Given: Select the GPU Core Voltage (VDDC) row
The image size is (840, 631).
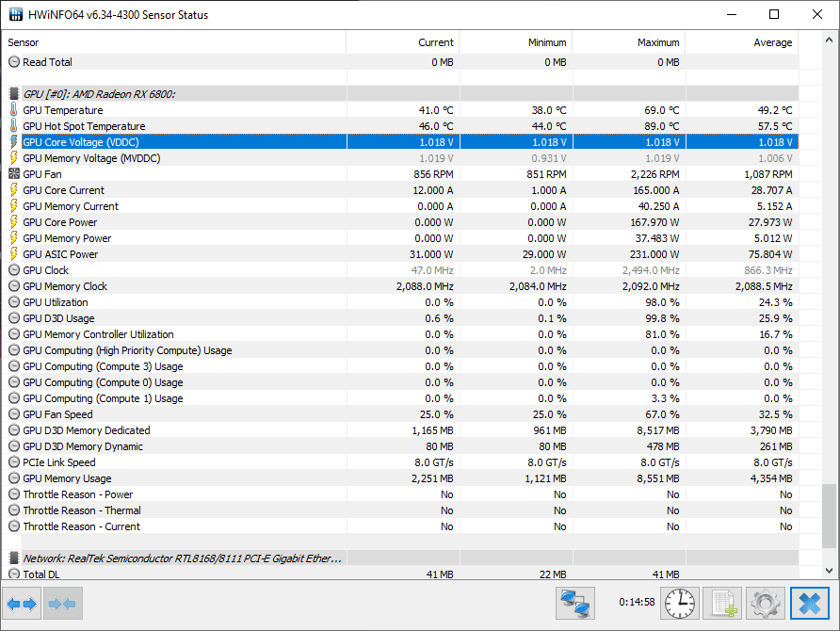Looking at the screenshot, I should [x=400, y=142].
